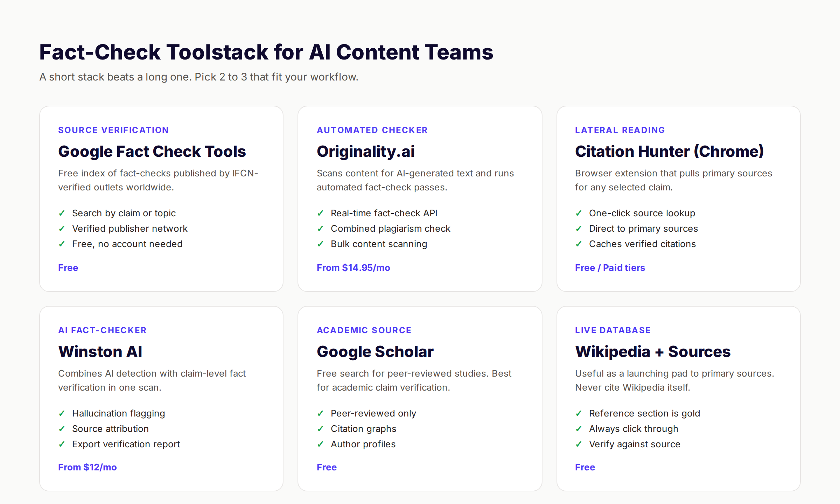This screenshot has width=840, height=504.
Task: Click the 'Search by claim or topic' feature text
Action: (x=124, y=213)
